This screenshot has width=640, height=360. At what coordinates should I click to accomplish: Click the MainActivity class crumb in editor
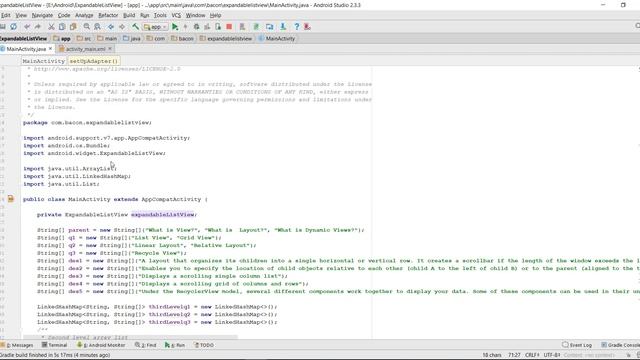pos(44,61)
